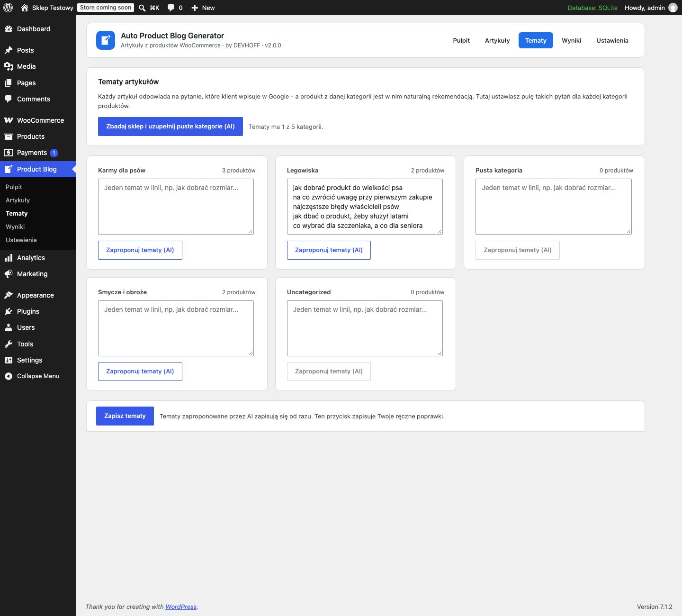This screenshot has width=682, height=616.
Task: Open the Artykuły submenu item in the sidebar
Action: click(x=38, y=200)
